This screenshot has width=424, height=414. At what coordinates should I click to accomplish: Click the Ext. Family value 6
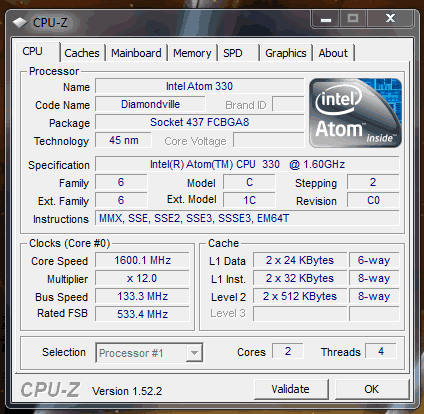click(x=121, y=200)
